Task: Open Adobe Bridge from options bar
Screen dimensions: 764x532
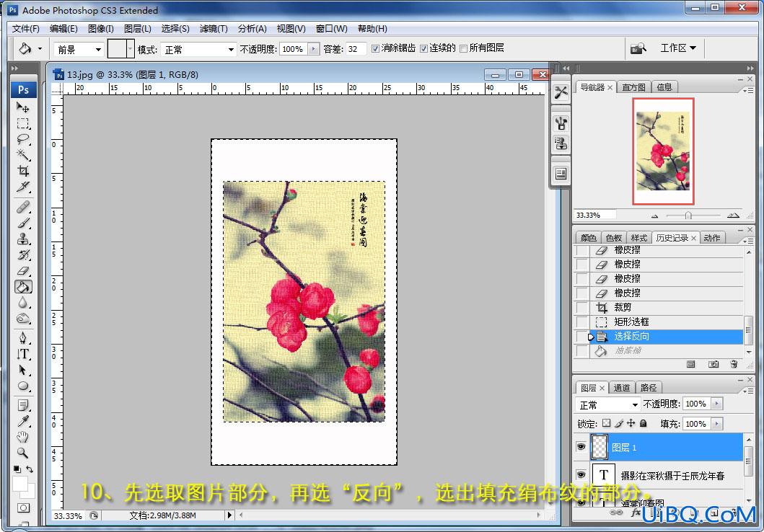Action: coord(638,48)
